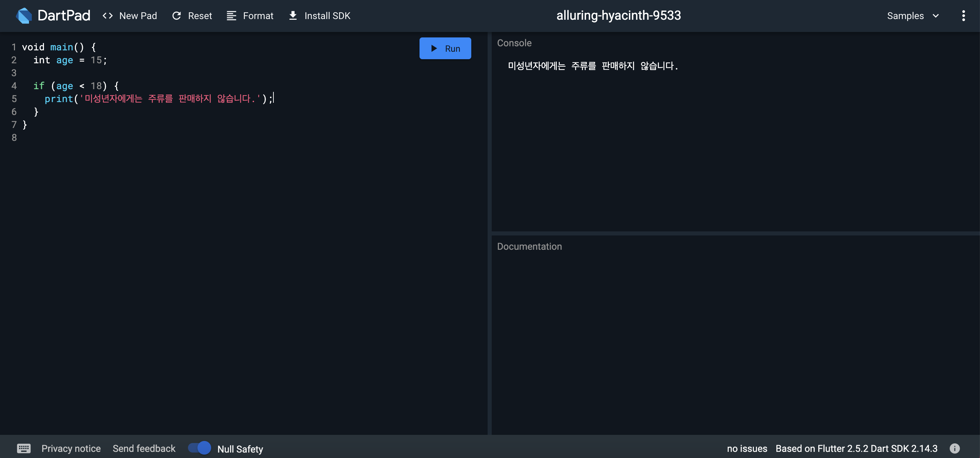Image resolution: width=980 pixels, height=458 pixels.
Task: Expand Samples using the chevron arrow
Action: click(936, 16)
